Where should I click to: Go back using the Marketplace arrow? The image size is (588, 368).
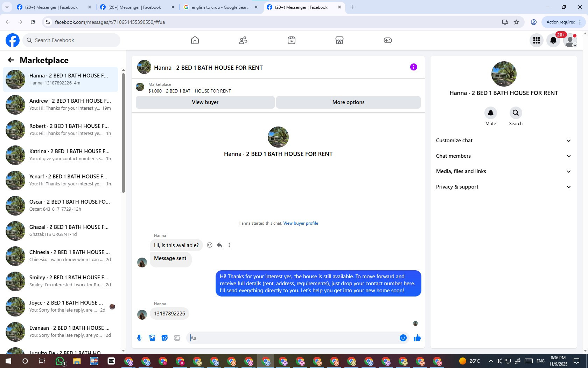11,60
